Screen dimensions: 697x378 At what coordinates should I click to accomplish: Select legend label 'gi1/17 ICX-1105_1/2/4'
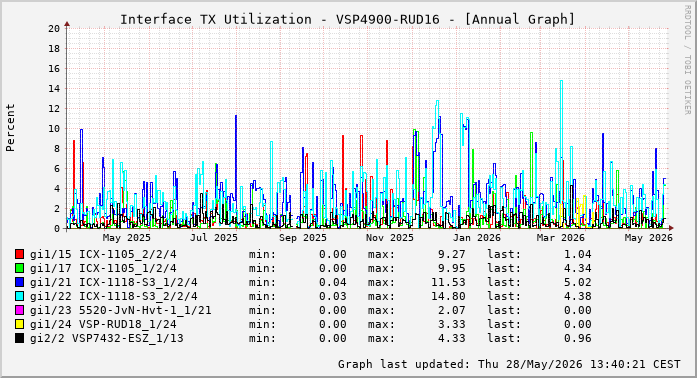[x=103, y=268]
